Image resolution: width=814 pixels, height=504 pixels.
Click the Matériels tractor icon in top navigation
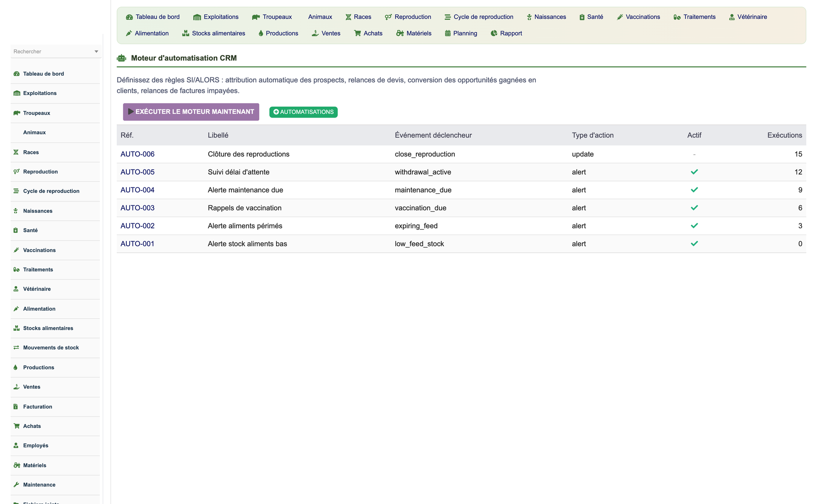pos(400,33)
